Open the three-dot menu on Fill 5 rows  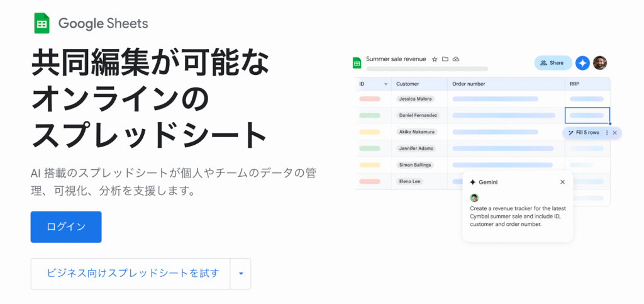(x=606, y=133)
